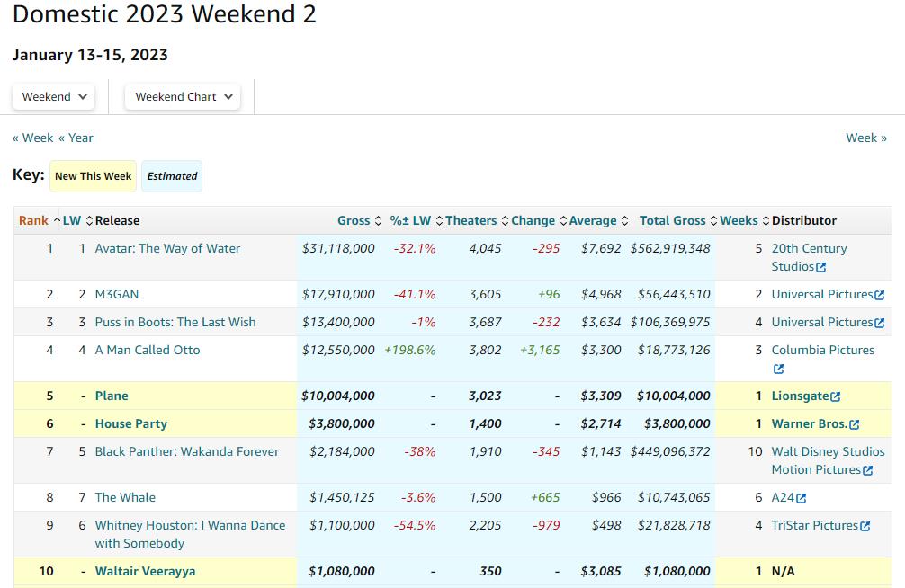
Task: Click external link icon next to A24
Action: 801,498
